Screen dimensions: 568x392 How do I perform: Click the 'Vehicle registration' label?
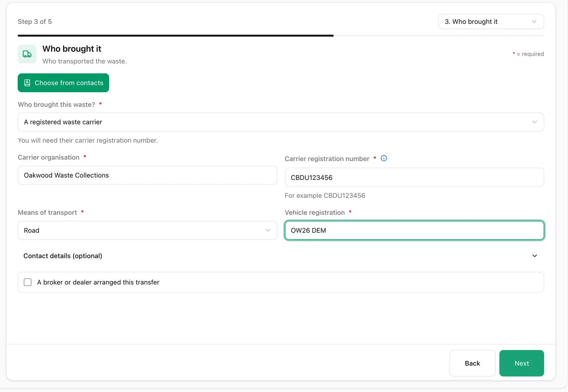pyautogui.click(x=315, y=212)
